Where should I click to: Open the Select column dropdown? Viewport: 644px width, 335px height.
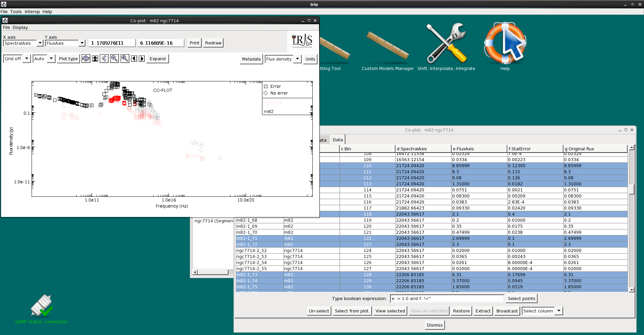tap(559, 311)
